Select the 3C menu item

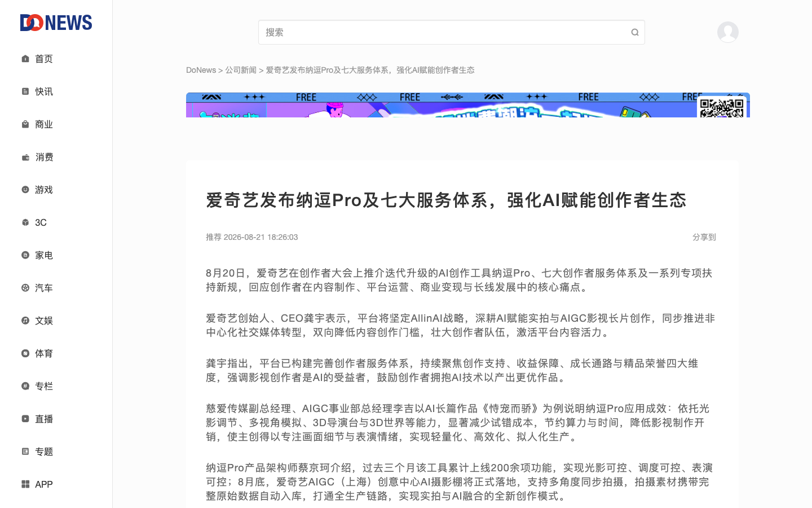coord(41,222)
